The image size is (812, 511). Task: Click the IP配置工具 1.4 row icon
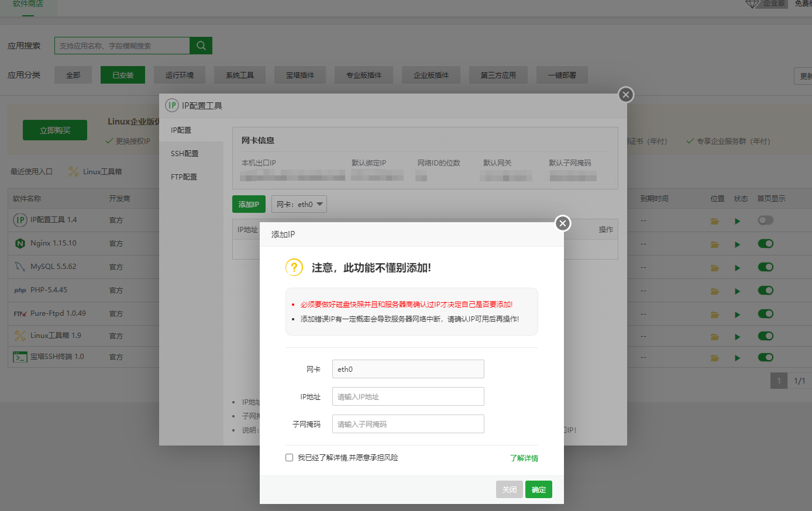pos(20,220)
